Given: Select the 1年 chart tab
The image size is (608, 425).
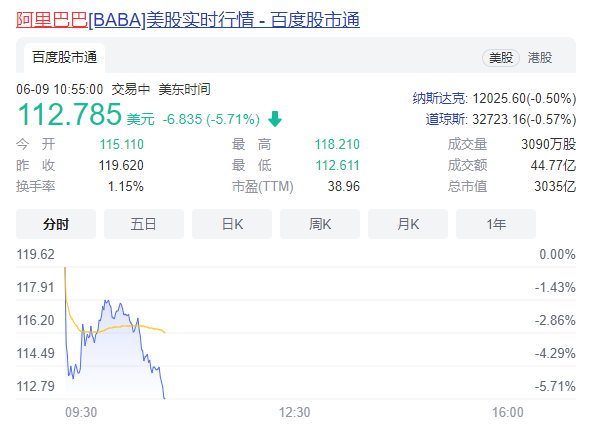Looking at the screenshot, I should (496, 224).
